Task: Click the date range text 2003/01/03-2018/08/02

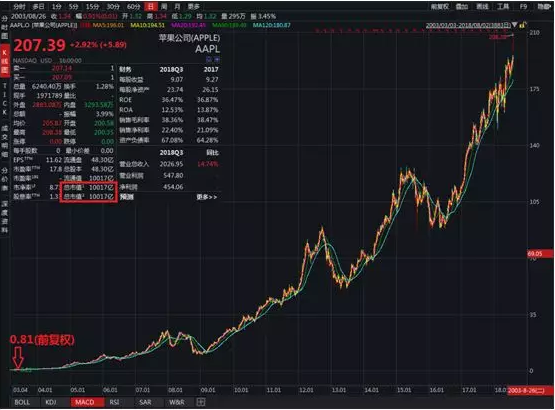Action: pyautogui.click(x=468, y=25)
